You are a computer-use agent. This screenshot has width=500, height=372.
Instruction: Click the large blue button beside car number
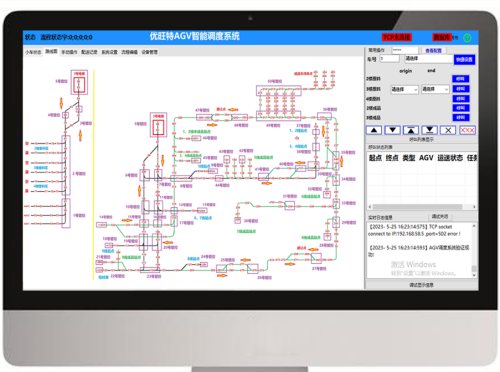point(464,59)
